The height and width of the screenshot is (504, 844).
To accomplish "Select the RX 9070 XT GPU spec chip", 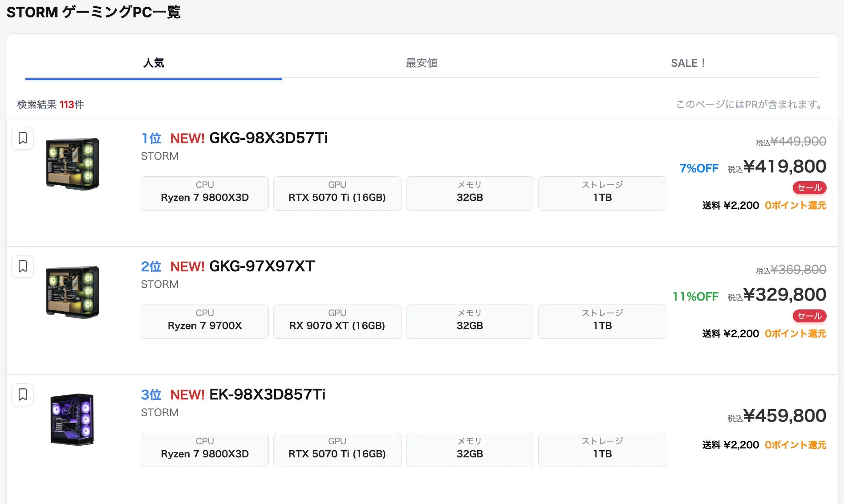I will 337,325.
